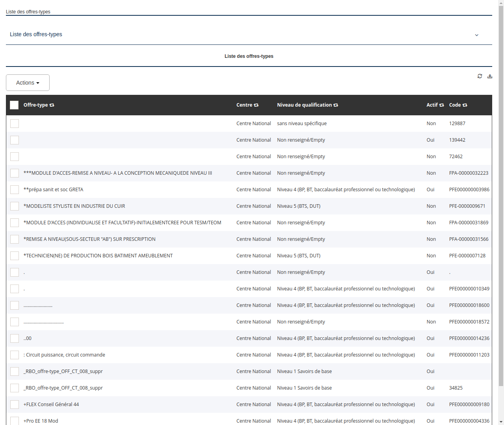Click the sort icon beside Niveau de qualification
The width and height of the screenshot is (504, 425).
pos(335,105)
